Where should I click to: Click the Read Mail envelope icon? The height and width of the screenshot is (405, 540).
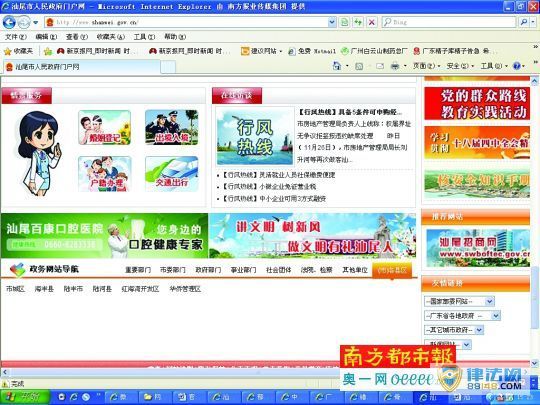tap(380, 66)
